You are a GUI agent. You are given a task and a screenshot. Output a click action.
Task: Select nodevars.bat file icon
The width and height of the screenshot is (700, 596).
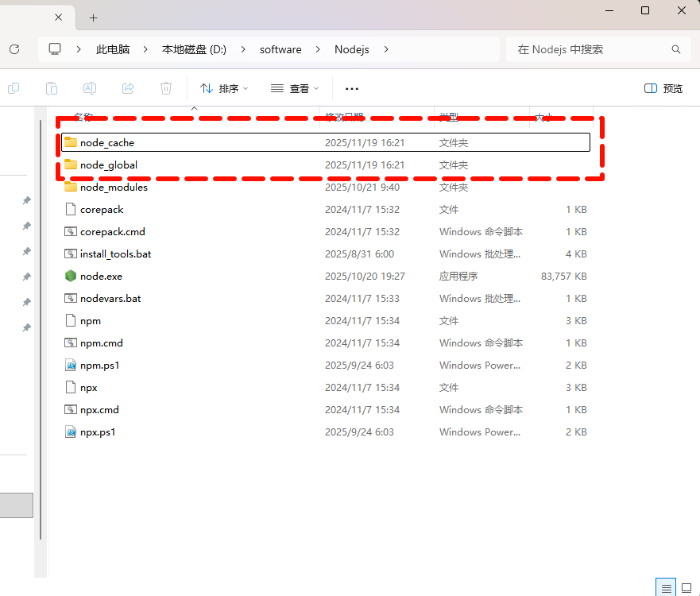click(71, 298)
